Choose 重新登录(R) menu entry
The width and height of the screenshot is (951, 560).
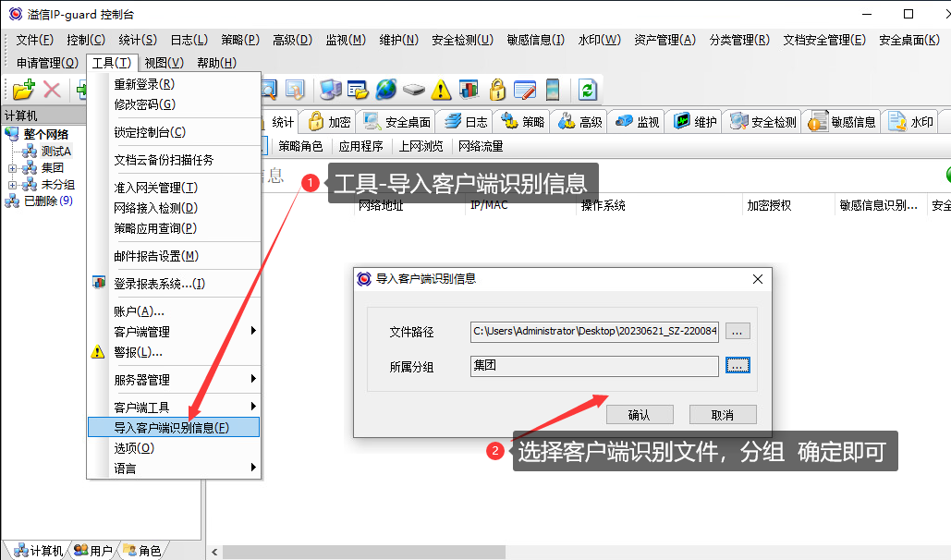coord(174,84)
